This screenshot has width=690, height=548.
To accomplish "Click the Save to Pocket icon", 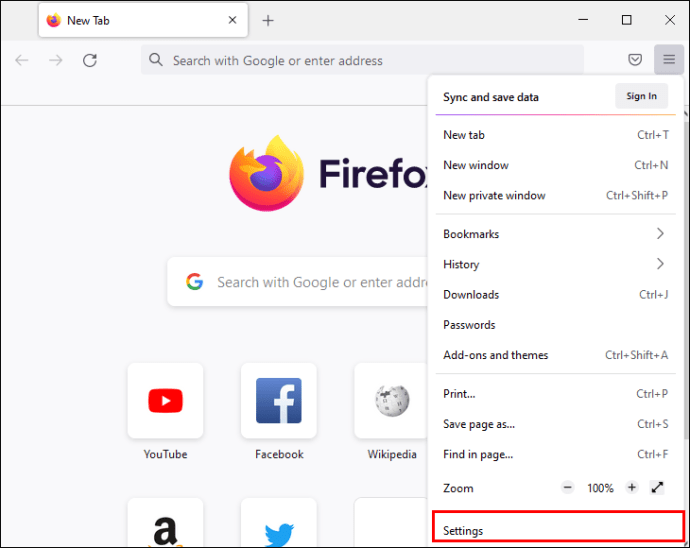I will [635, 59].
